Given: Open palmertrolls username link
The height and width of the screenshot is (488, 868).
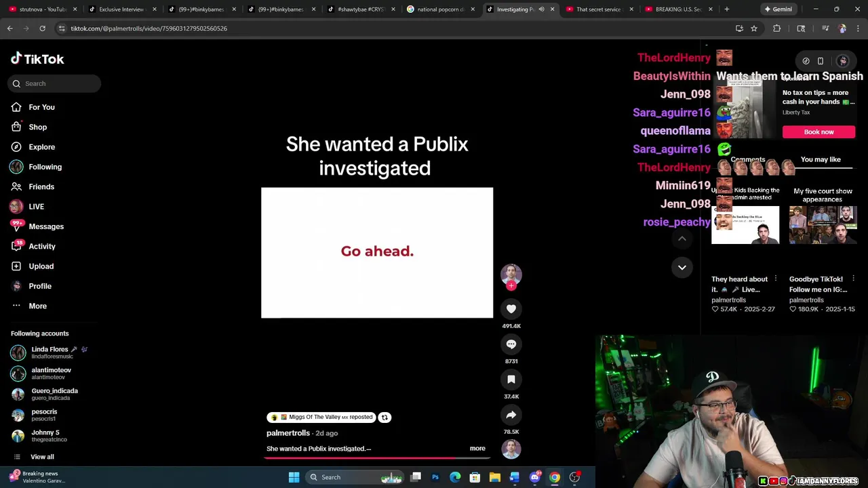Looking at the screenshot, I should click(x=288, y=433).
